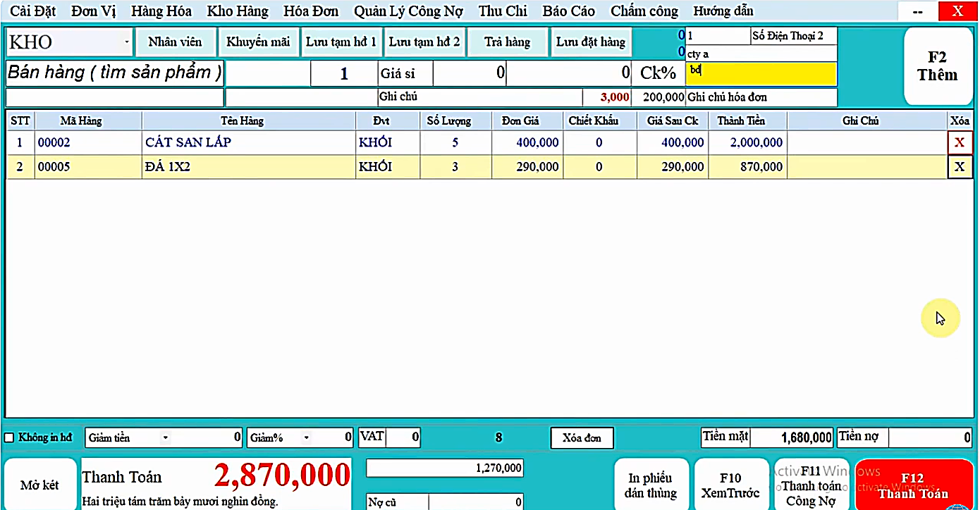The image size is (980, 510).
Task: Expand the KHO dropdown
Action: tap(127, 42)
